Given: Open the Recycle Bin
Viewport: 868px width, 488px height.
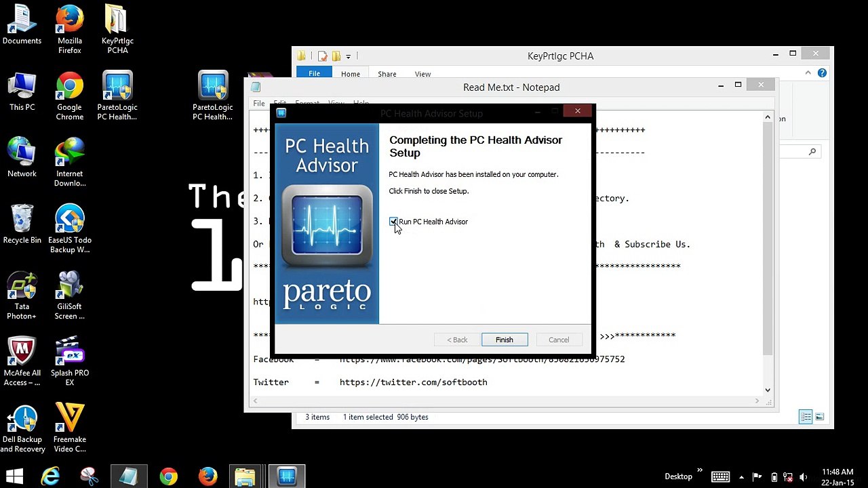Looking at the screenshot, I should (x=22, y=224).
